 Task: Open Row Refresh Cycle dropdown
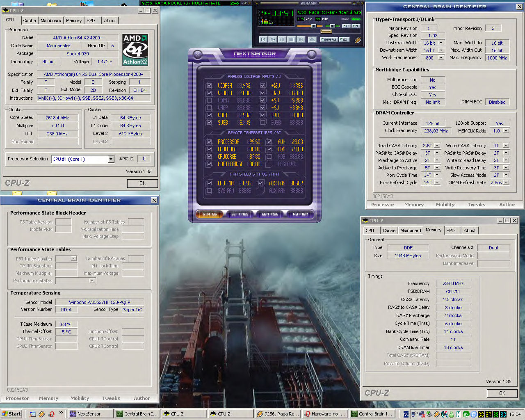(437, 183)
